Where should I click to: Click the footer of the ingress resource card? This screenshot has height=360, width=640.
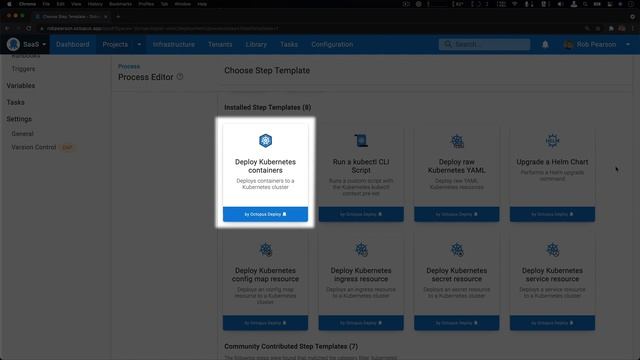click(361, 323)
